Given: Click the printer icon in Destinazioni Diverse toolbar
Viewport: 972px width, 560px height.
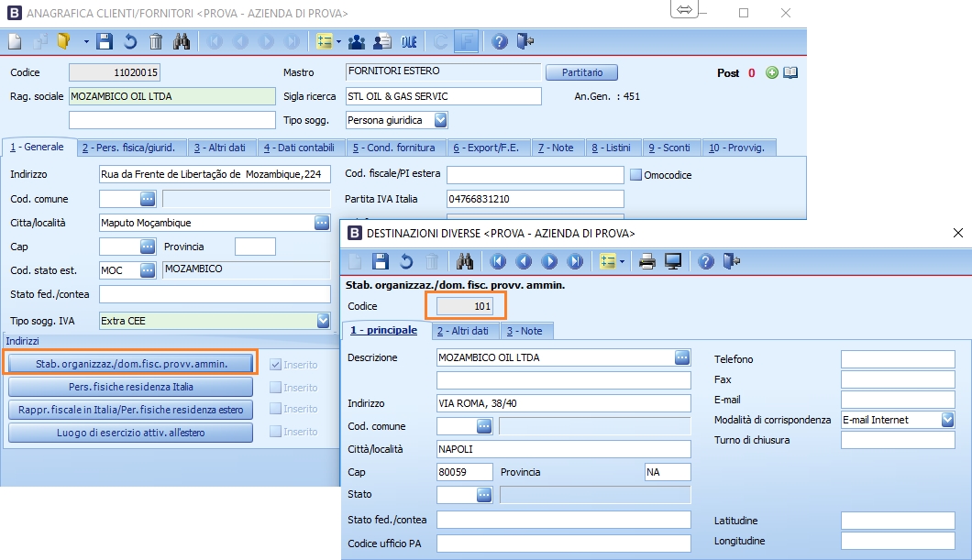Looking at the screenshot, I should pos(647,261).
